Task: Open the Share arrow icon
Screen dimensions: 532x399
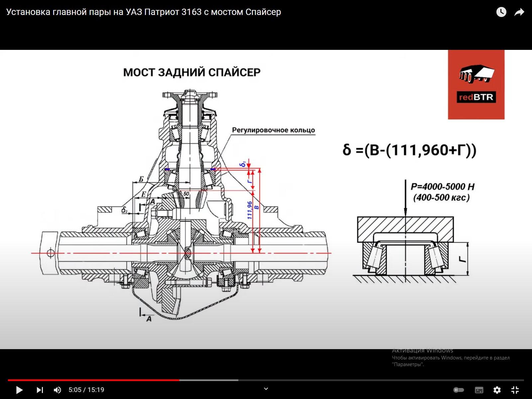Action: pyautogui.click(x=519, y=12)
